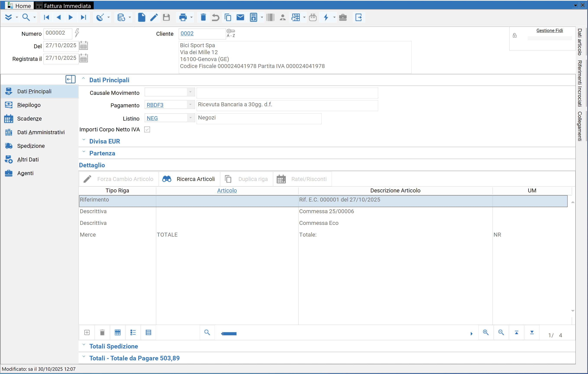The image size is (588, 374).
Task: Click the magnifier search icon in toolbar
Action: tap(26, 17)
